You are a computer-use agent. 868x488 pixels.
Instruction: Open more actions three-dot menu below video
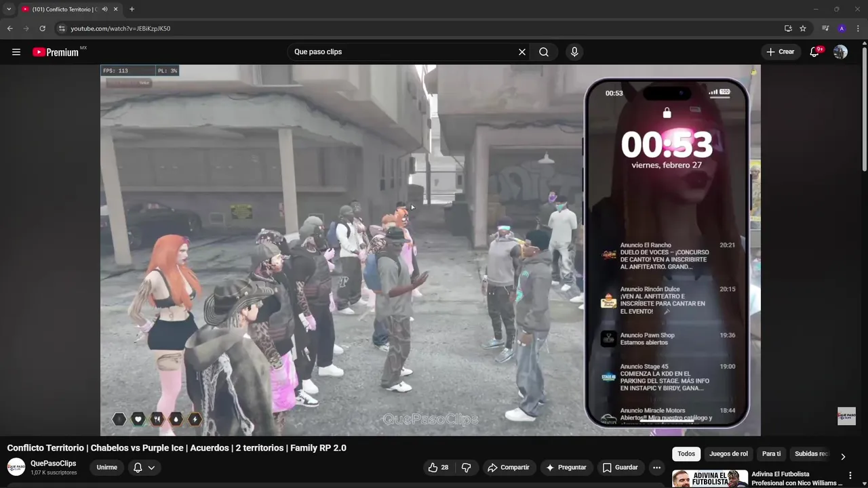(656, 467)
